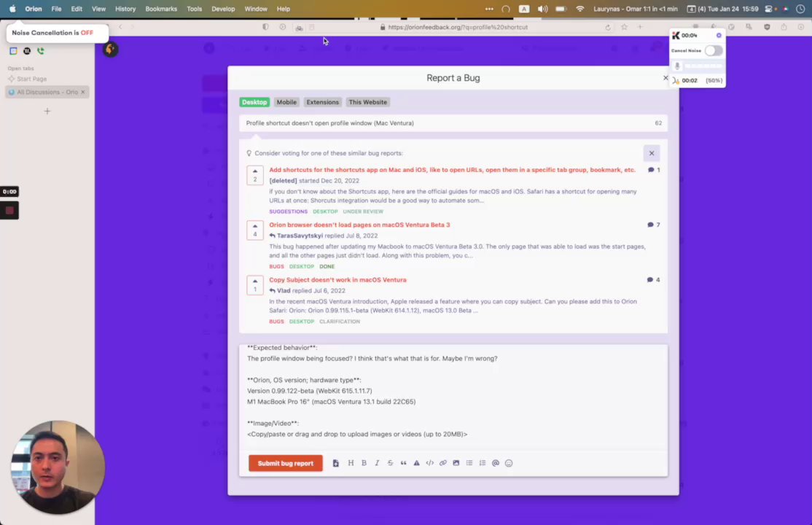Image resolution: width=812 pixels, height=525 pixels.
Task: Apply strikethrough formatting
Action: [390, 463]
